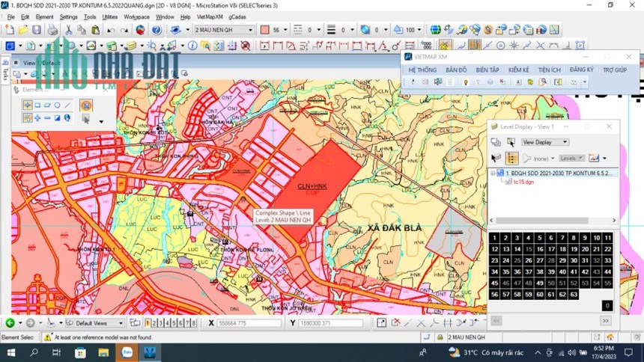
Task: Select tc15.dgn reference in level tree
Action: pos(523,182)
